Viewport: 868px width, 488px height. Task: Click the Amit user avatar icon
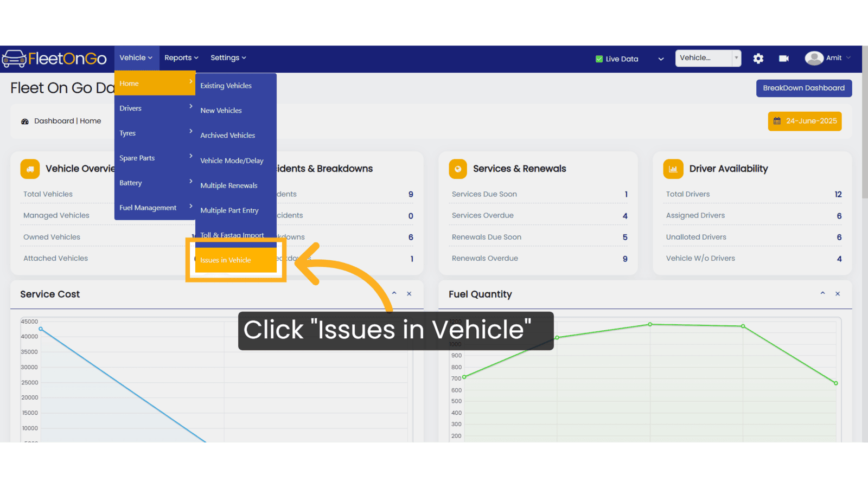point(814,58)
